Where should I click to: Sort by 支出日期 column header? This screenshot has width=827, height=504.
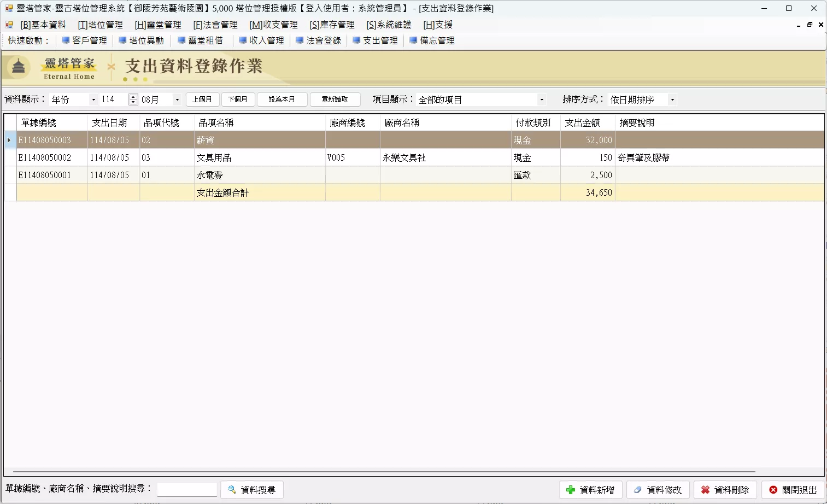pyautogui.click(x=114, y=123)
